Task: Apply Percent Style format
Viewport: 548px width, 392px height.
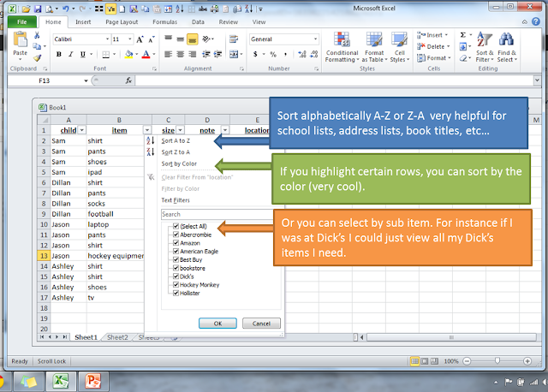Action: click(273, 54)
